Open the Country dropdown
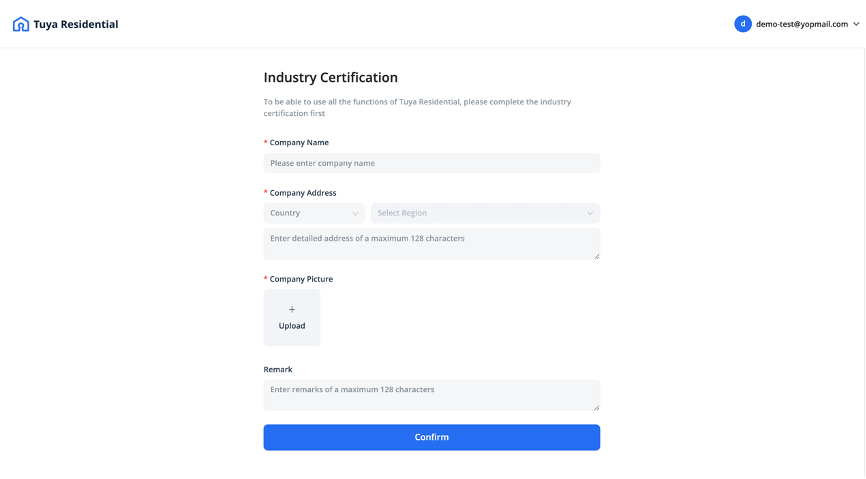 point(313,213)
